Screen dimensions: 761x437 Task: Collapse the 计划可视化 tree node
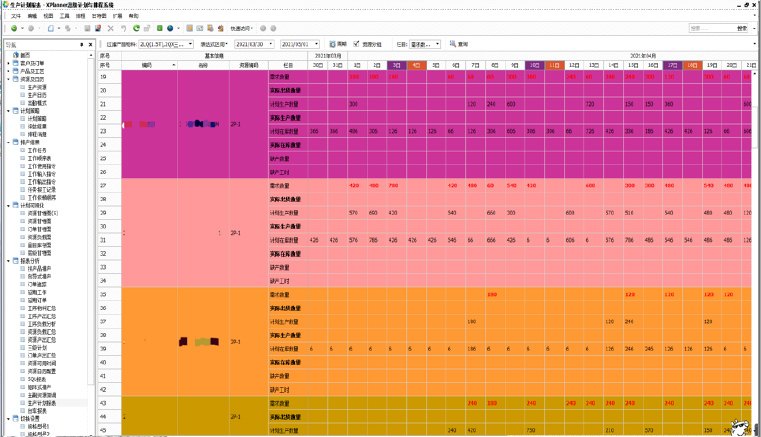click(x=8, y=205)
